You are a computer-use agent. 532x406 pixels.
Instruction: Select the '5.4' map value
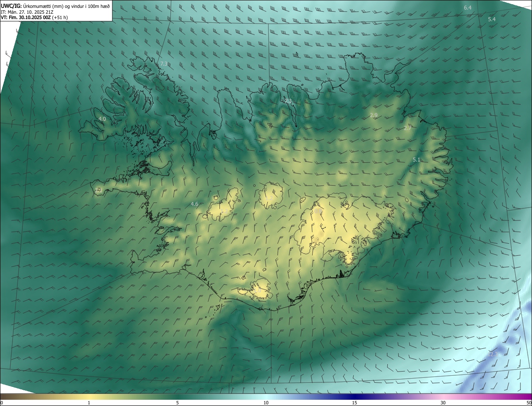click(x=492, y=20)
